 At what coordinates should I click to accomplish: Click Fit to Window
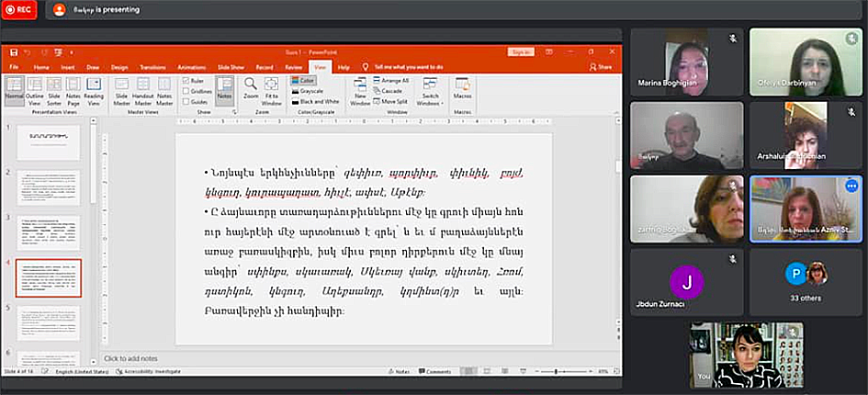point(272,89)
